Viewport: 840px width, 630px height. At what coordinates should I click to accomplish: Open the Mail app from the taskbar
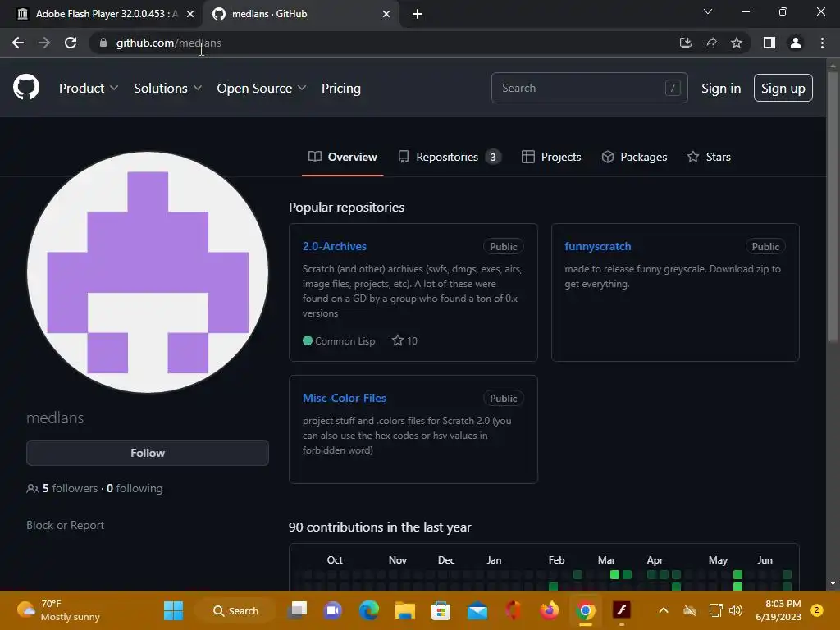click(477, 610)
